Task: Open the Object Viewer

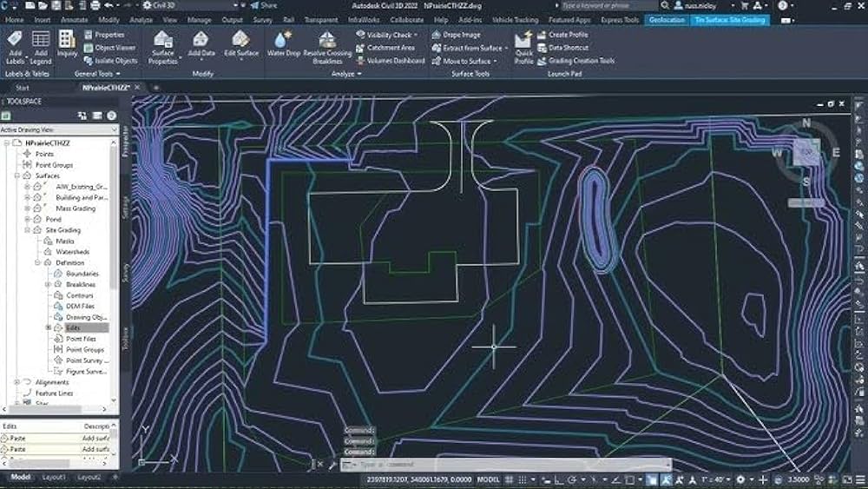Action: point(109,48)
